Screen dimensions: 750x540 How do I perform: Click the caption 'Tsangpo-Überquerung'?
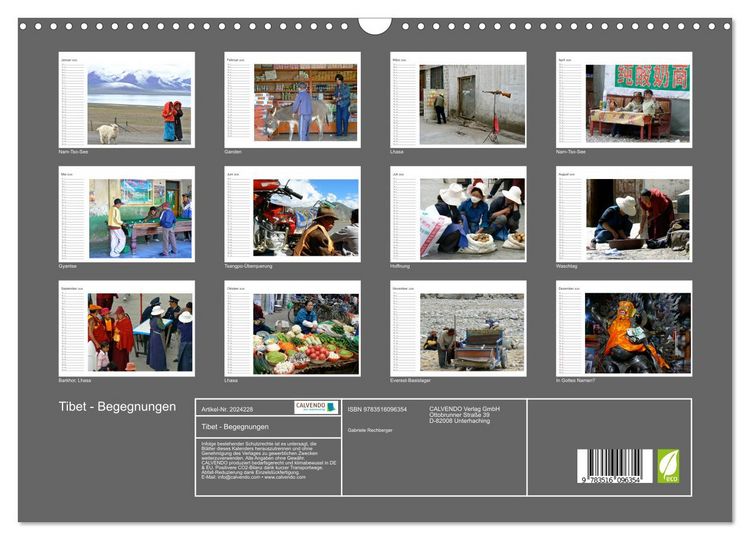tap(248, 266)
